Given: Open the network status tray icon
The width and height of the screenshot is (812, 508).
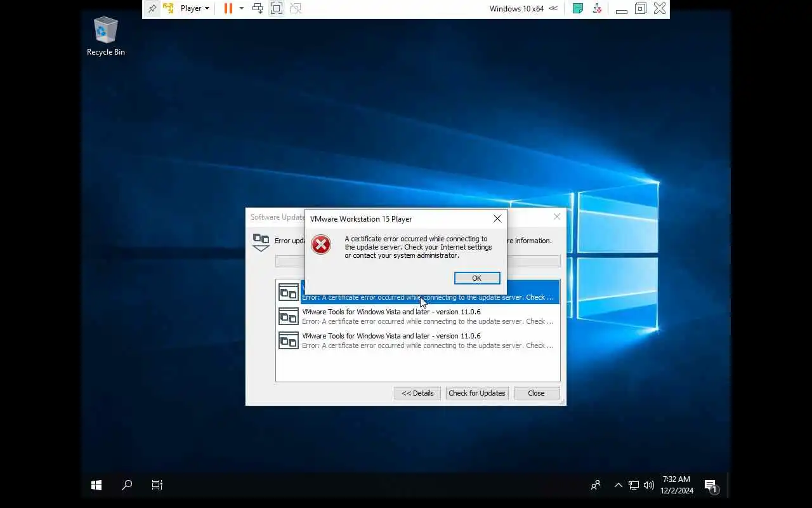Looking at the screenshot, I should pyautogui.click(x=633, y=485).
